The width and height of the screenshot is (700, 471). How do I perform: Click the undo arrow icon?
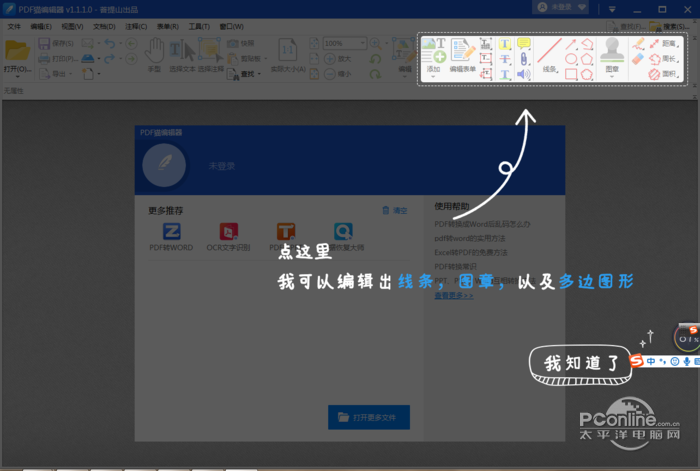[110, 43]
